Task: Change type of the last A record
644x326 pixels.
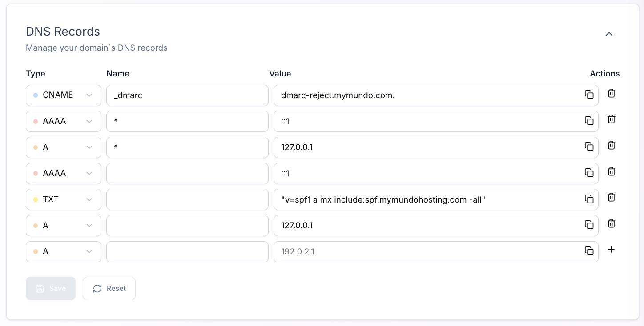Action: click(63, 251)
